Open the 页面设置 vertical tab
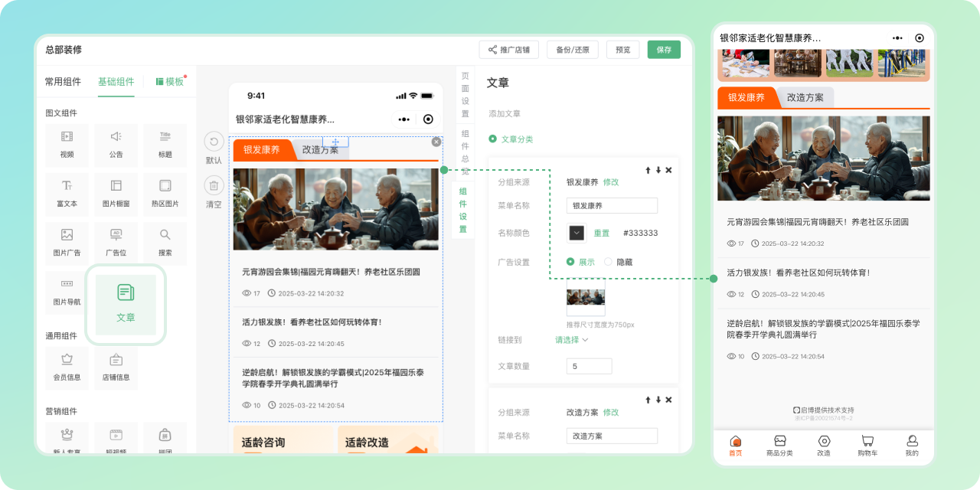The width and height of the screenshot is (980, 490). click(x=465, y=94)
